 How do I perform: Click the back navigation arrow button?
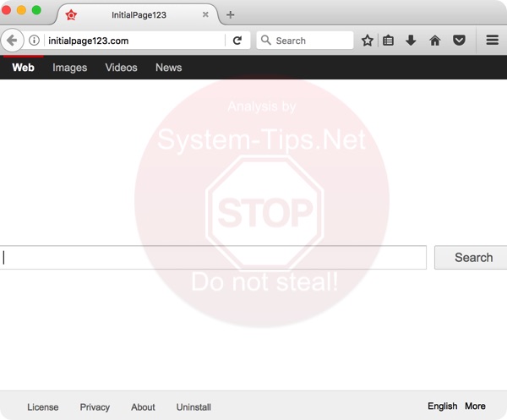coord(12,41)
